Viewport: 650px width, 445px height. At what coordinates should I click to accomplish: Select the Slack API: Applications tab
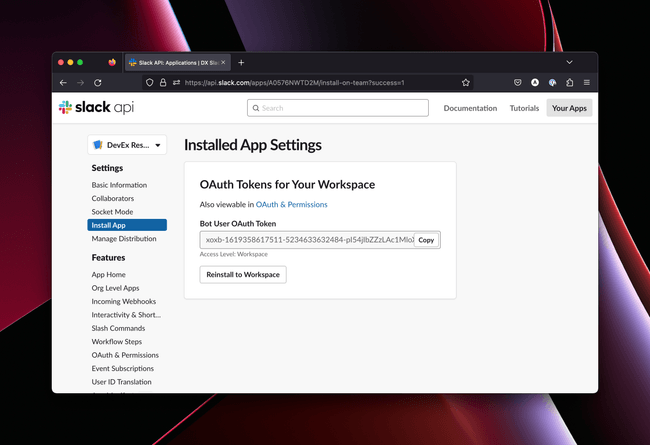(x=177, y=63)
